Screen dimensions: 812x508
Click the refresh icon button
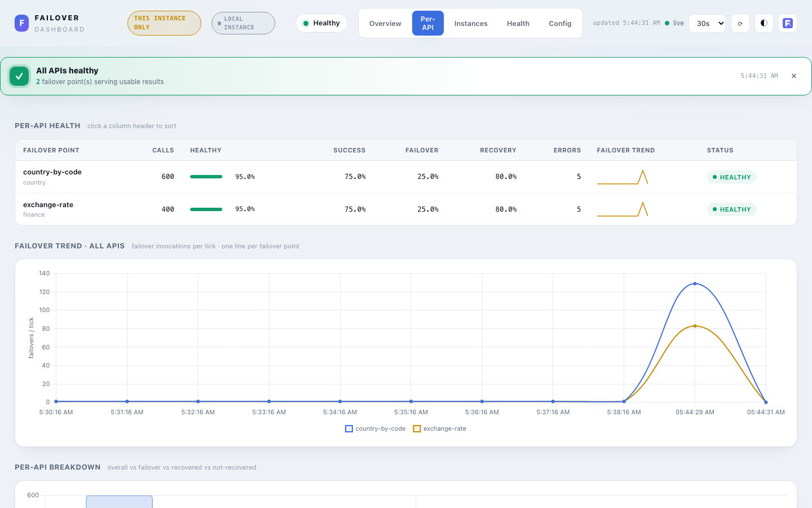tap(740, 23)
